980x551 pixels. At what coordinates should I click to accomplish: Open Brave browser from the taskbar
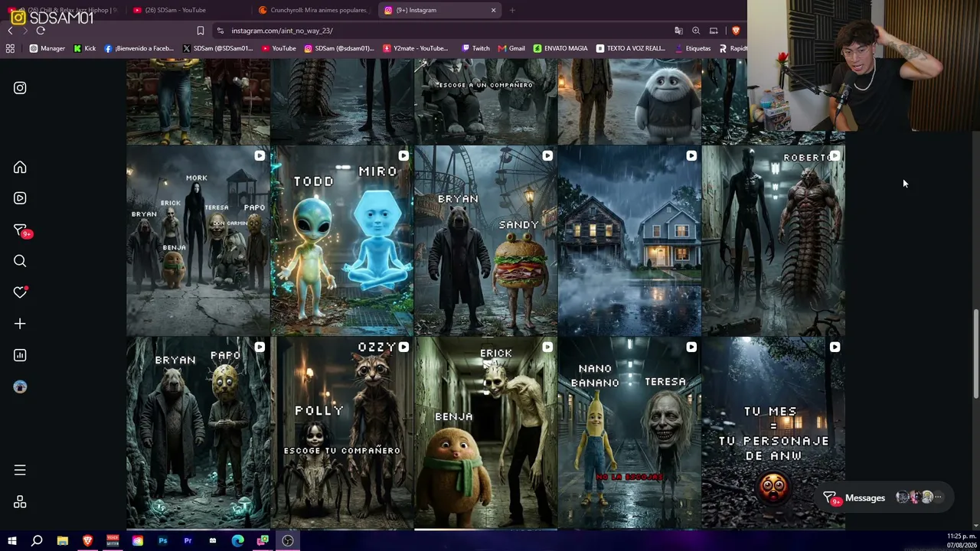click(x=87, y=541)
